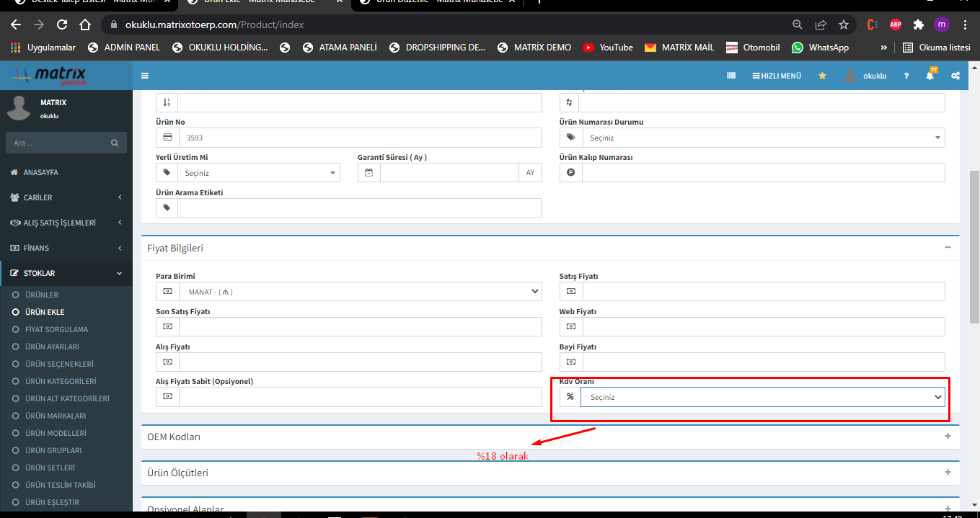
Task: Open the HIZLI MENÜ menu
Action: (777, 76)
